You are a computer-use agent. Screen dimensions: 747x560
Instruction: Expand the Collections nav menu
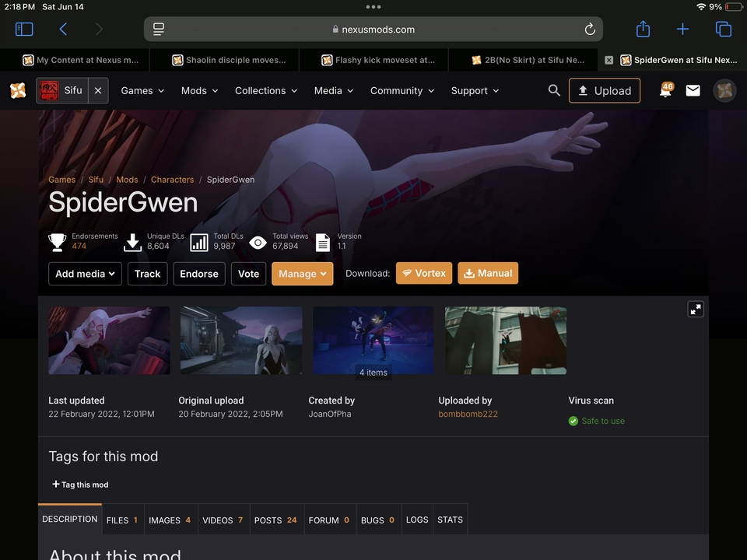point(266,91)
